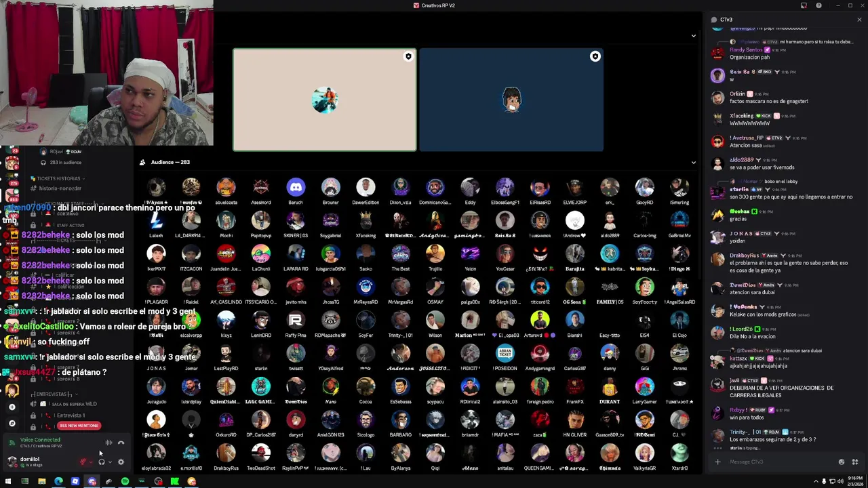The width and height of the screenshot is (868, 488).
Task: Open Asesinord's audience avatar
Action: click(x=261, y=187)
